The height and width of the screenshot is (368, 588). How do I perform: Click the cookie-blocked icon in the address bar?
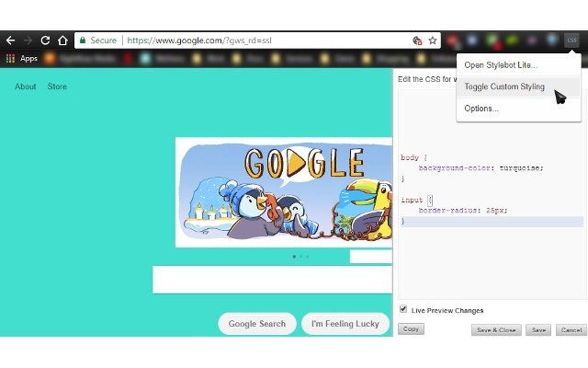(417, 40)
